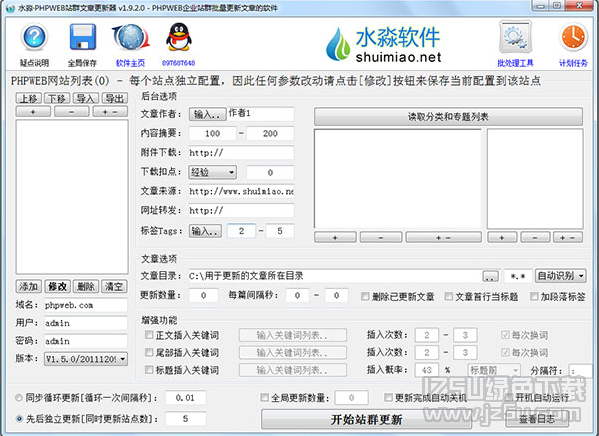The image size is (599, 436).
Task: Open the 标题前 position dropdown
Action: point(494,370)
